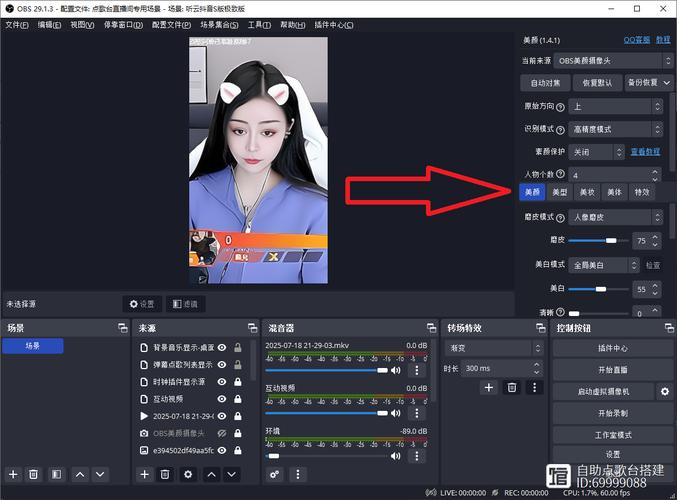Switch to the 美妆 tab
Viewport: 677px width, 500px height.
click(x=587, y=192)
